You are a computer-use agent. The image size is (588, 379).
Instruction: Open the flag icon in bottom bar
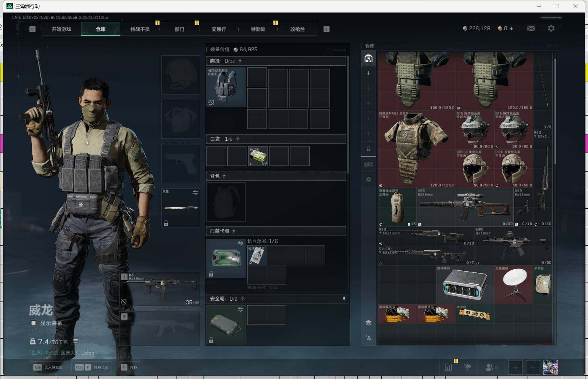point(468,367)
